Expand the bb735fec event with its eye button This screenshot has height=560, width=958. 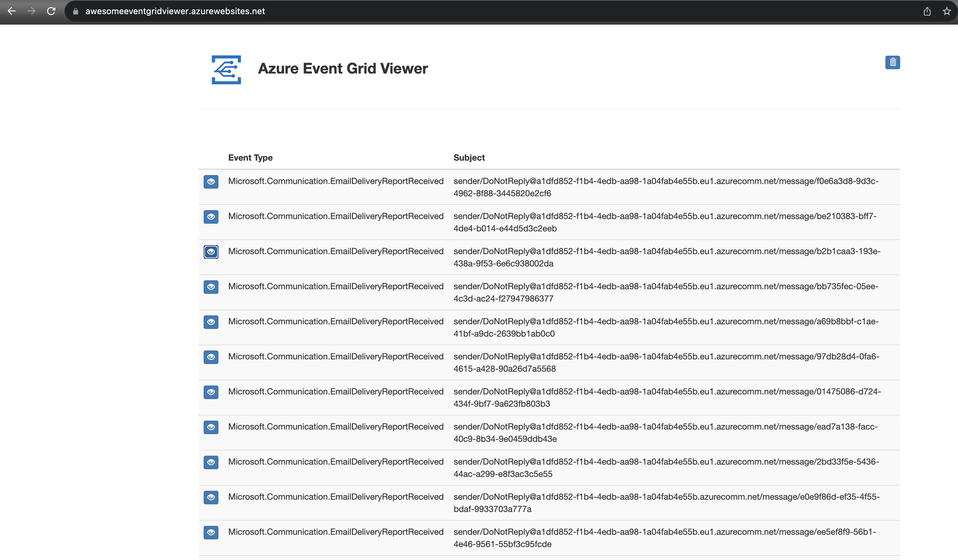[211, 287]
